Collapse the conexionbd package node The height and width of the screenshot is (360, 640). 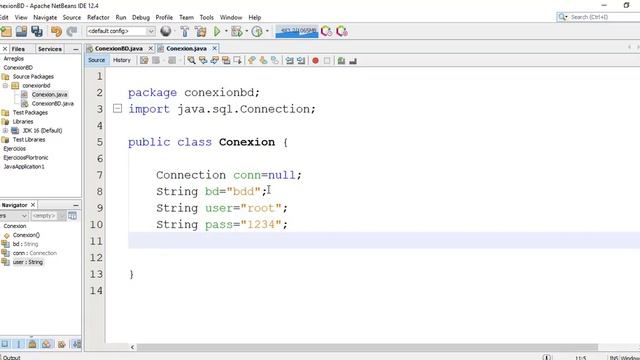(5, 86)
